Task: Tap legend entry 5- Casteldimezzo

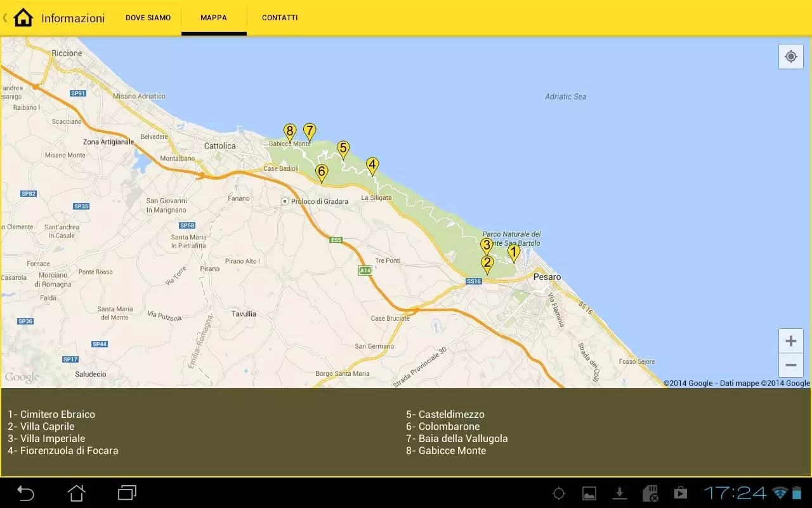Action: [x=445, y=414]
